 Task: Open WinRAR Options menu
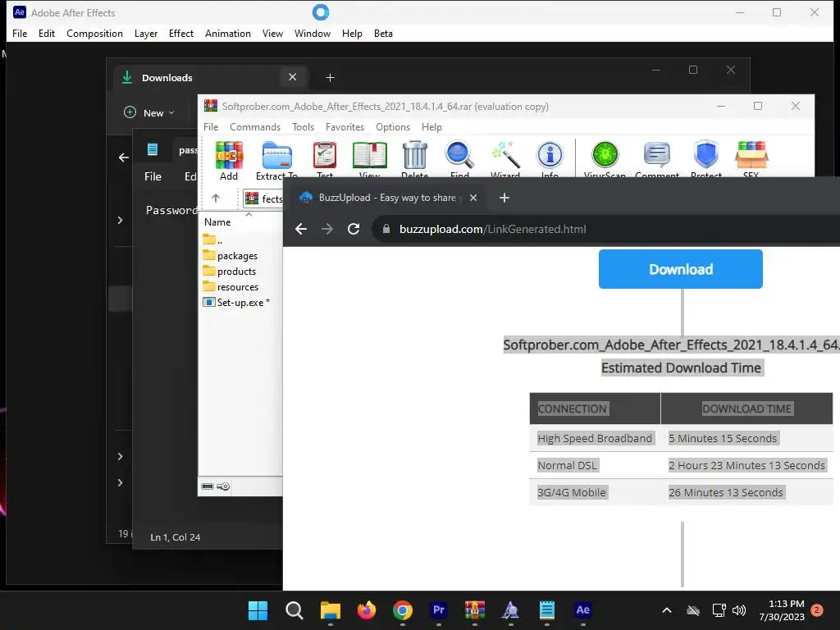393,127
